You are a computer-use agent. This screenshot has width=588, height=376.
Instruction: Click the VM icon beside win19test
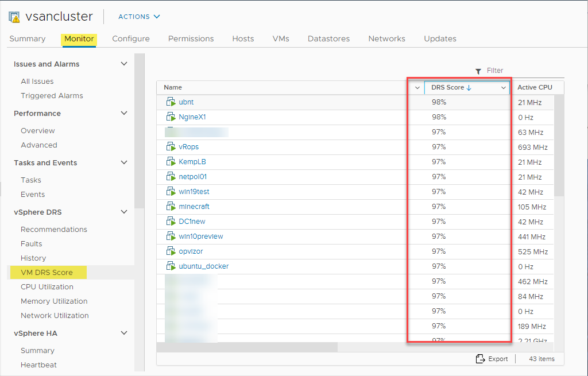click(171, 192)
